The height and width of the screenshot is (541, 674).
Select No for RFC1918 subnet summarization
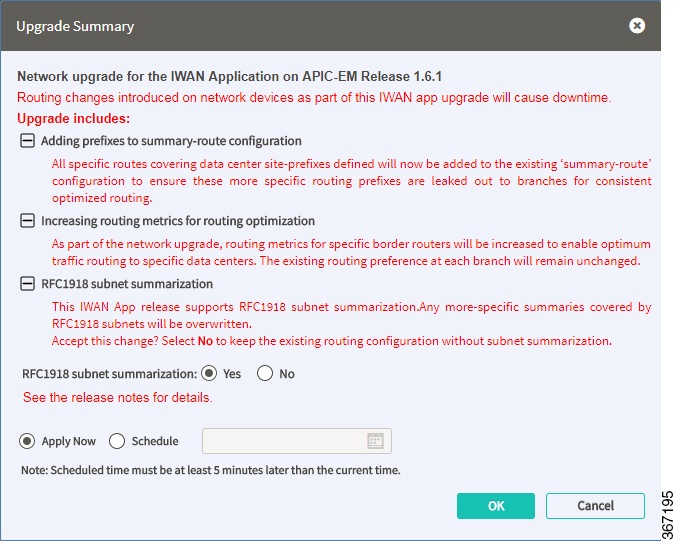coord(265,373)
